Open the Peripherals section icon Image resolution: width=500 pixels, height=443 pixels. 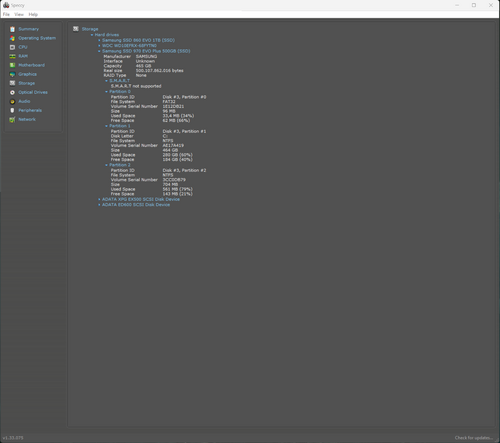pos(12,110)
